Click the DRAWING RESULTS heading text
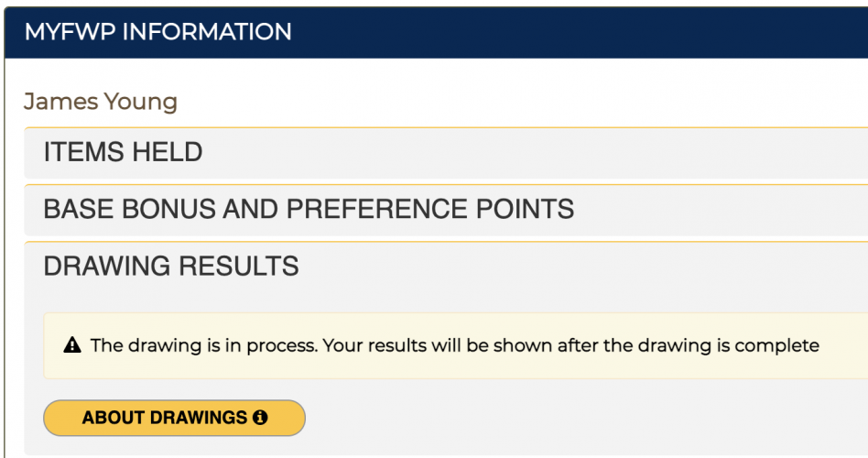The image size is (868, 458). pos(171,267)
